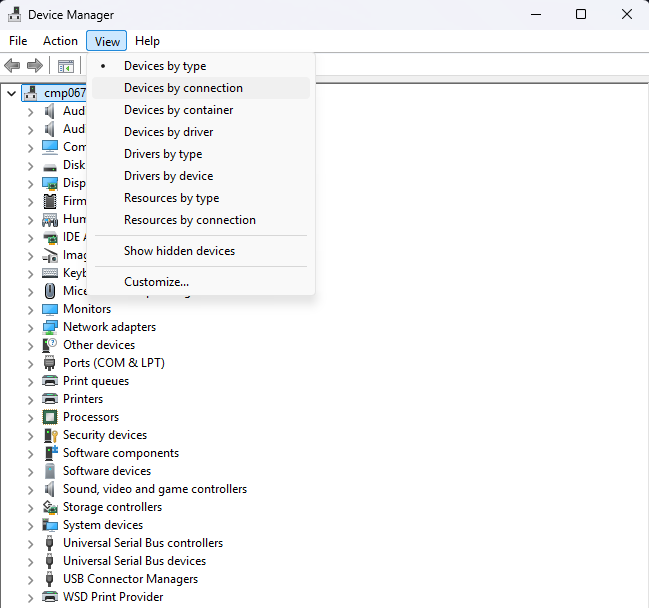Viewport: 649px width, 608px height.
Task: Click the Back arrow toolbar icon
Action: 12,65
